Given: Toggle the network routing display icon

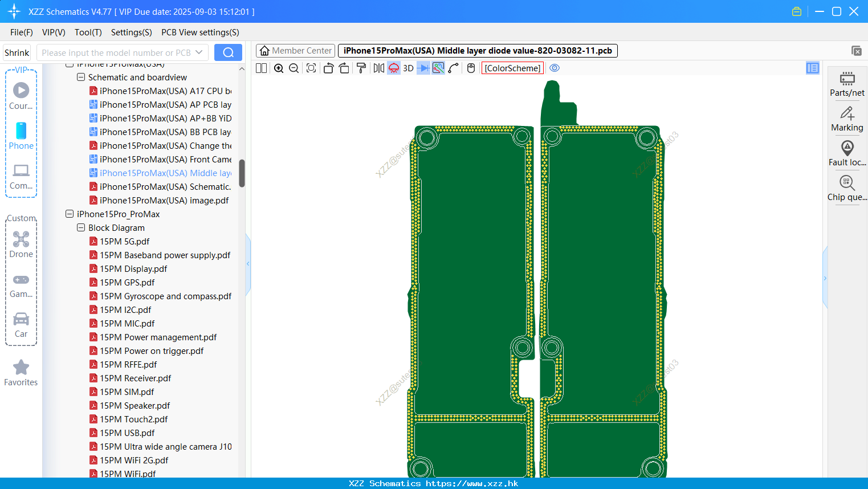Looking at the screenshot, I should point(438,68).
